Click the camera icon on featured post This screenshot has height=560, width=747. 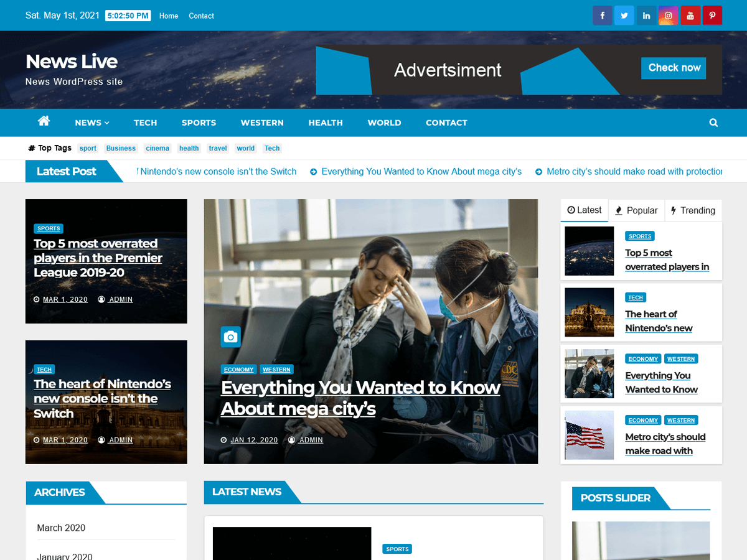click(x=230, y=337)
